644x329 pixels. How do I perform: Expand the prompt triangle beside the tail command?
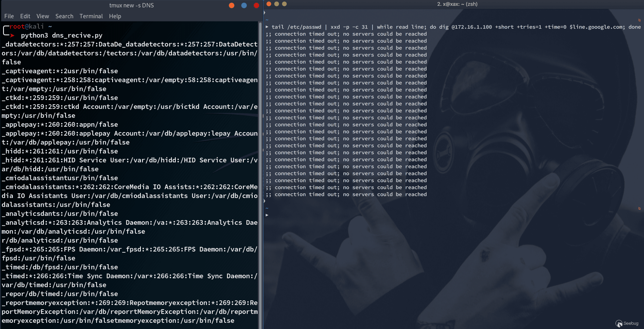[267, 27]
